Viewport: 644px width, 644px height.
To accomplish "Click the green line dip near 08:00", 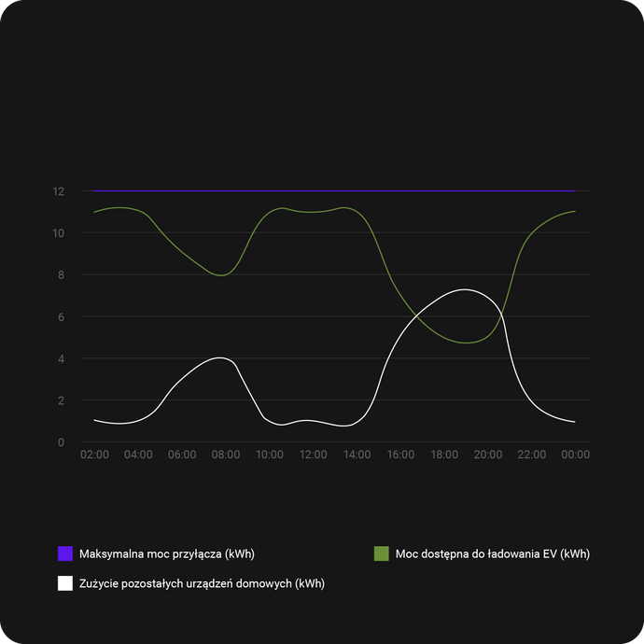I will [x=223, y=274].
